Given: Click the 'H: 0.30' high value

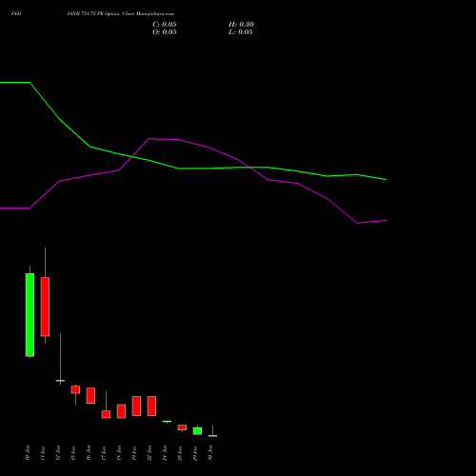Looking at the screenshot, I should 241,25.
